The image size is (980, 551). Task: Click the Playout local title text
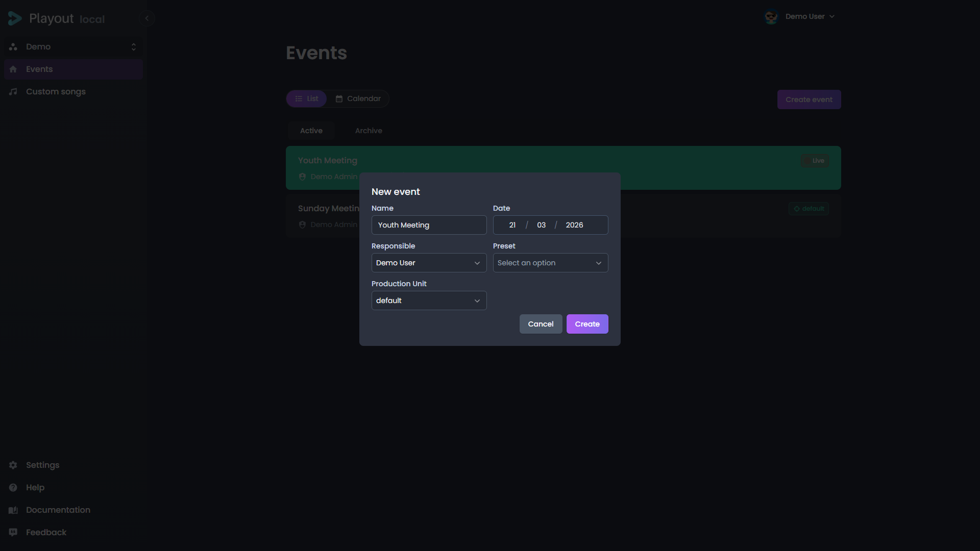point(67,19)
